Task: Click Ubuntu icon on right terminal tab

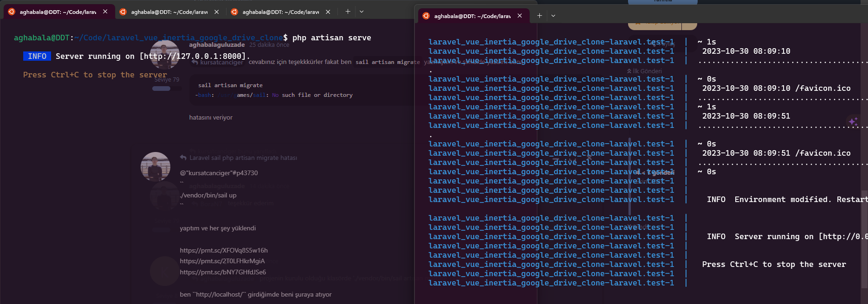Action: (x=426, y=16)
